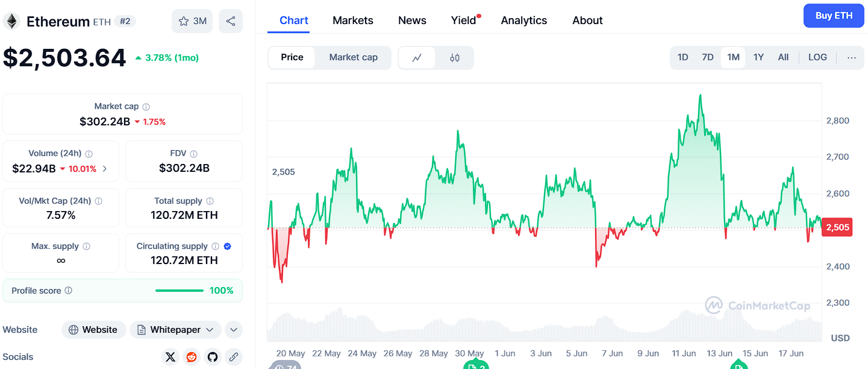Screen dimensions: 868x369
Task: Open the Analytics tab
Action: pyautogui.click(x=524, y=20)
